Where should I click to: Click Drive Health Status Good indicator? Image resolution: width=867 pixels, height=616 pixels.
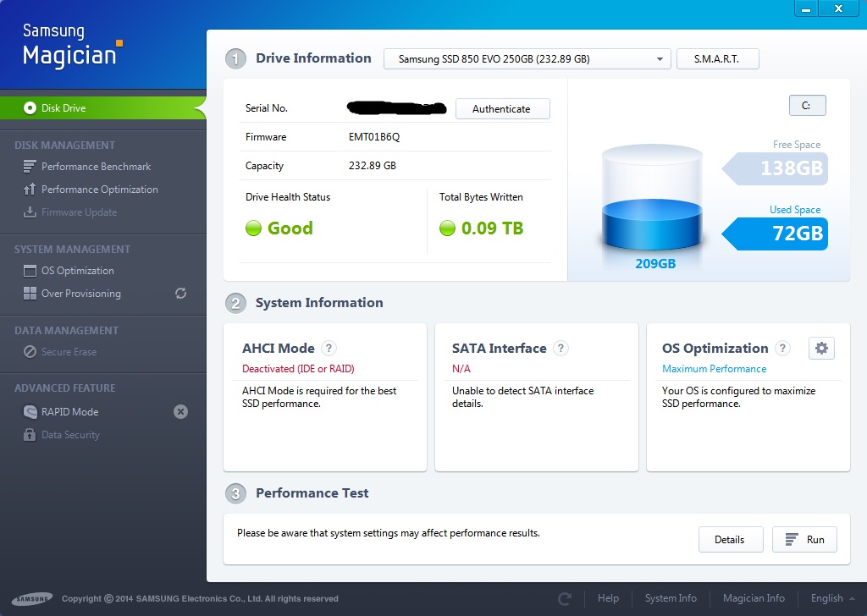click(x=279, y=228)
